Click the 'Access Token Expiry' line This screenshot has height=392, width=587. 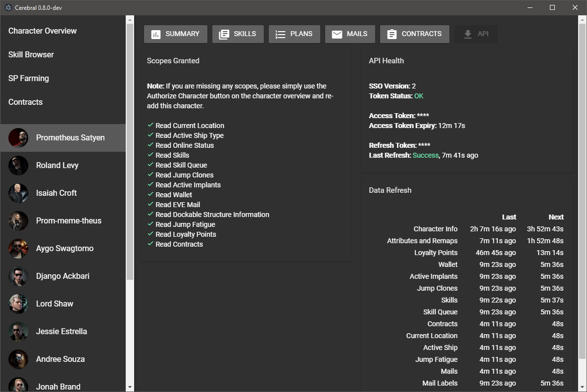(417, 126)
